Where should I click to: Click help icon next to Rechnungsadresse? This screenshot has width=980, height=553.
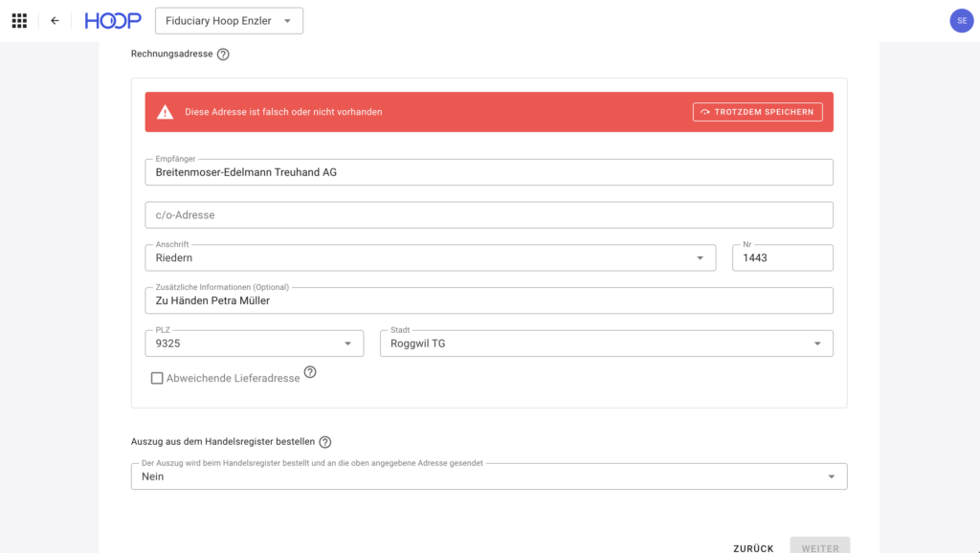coord(223,55)
